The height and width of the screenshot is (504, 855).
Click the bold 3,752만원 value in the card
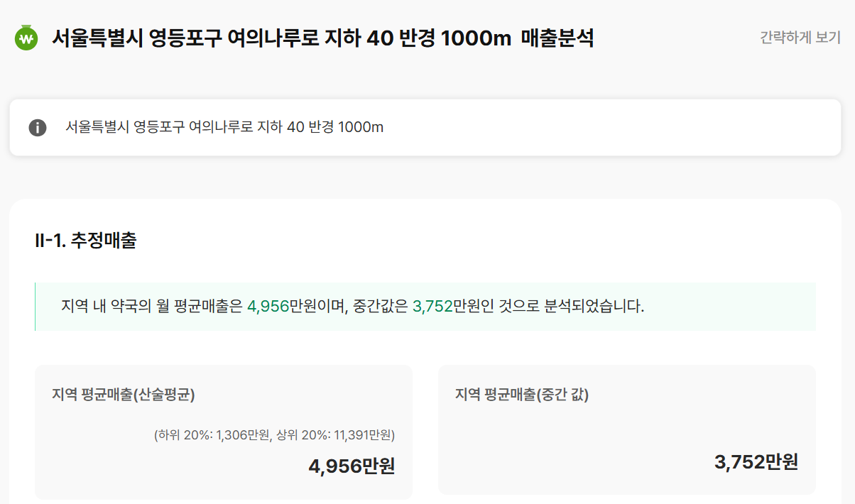coord(756,462)
